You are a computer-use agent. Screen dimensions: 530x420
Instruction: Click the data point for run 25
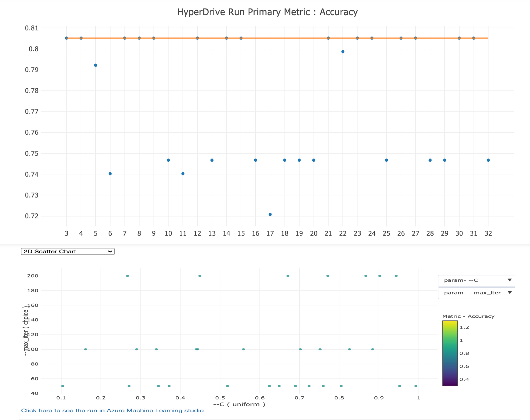(387, 160)
